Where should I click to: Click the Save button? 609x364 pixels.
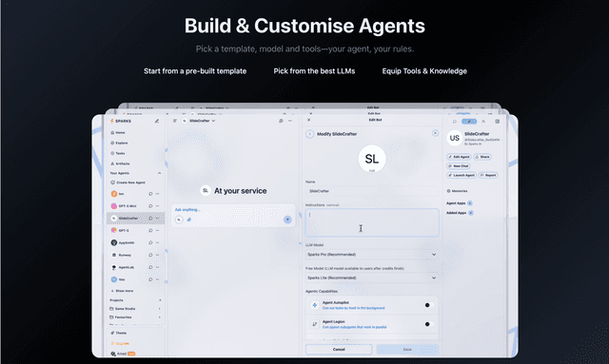pos(407,349)
